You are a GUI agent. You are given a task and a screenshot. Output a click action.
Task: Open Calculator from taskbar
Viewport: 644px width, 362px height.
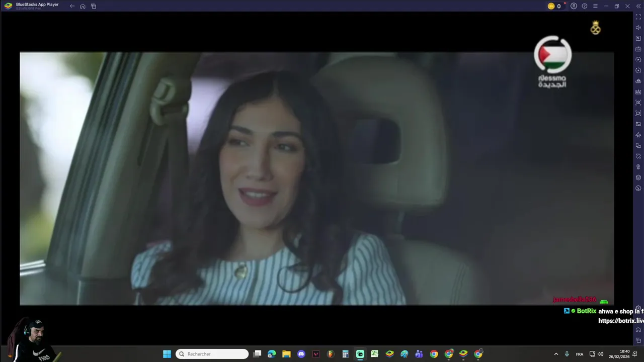click(x=345, y=354)
